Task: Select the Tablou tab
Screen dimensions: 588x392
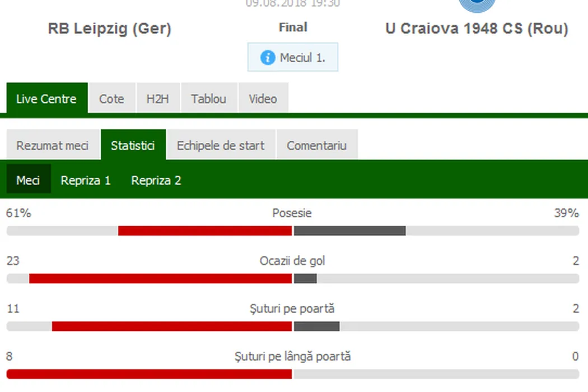Action: tap(208, 99)
